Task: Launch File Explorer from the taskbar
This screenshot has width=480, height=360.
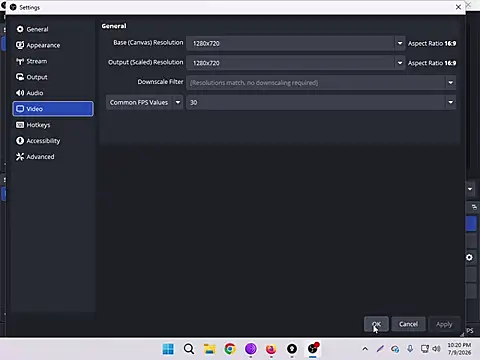Action: tap(210, 349)
